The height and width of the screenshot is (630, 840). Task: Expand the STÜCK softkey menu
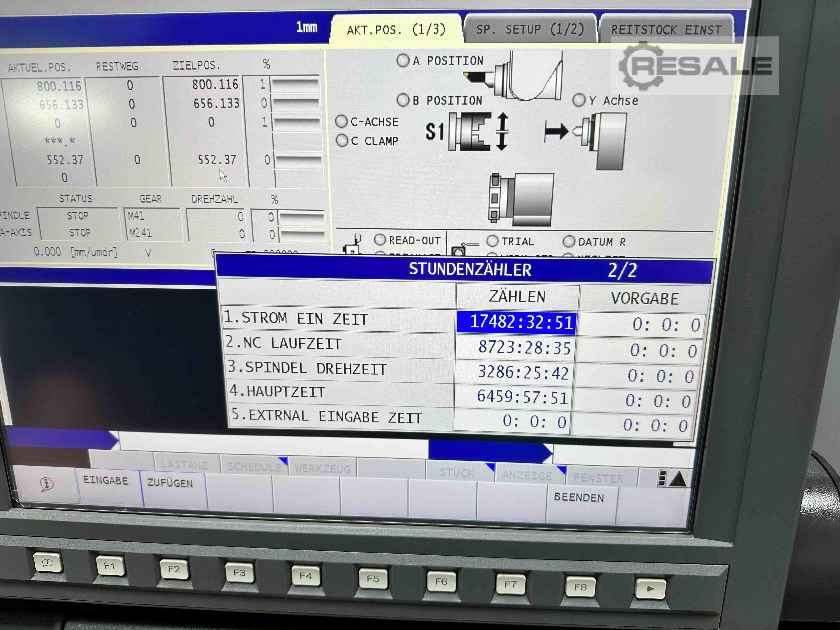point(457,472)
